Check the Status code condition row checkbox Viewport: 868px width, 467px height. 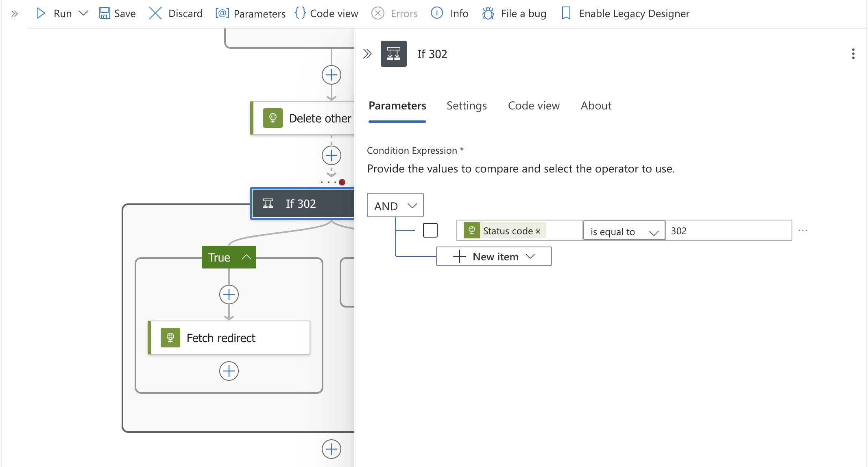[430, 230]
